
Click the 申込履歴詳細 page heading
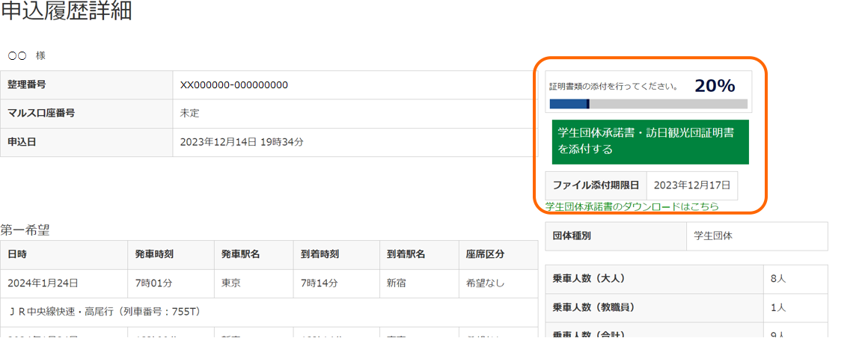pos(67,13)
